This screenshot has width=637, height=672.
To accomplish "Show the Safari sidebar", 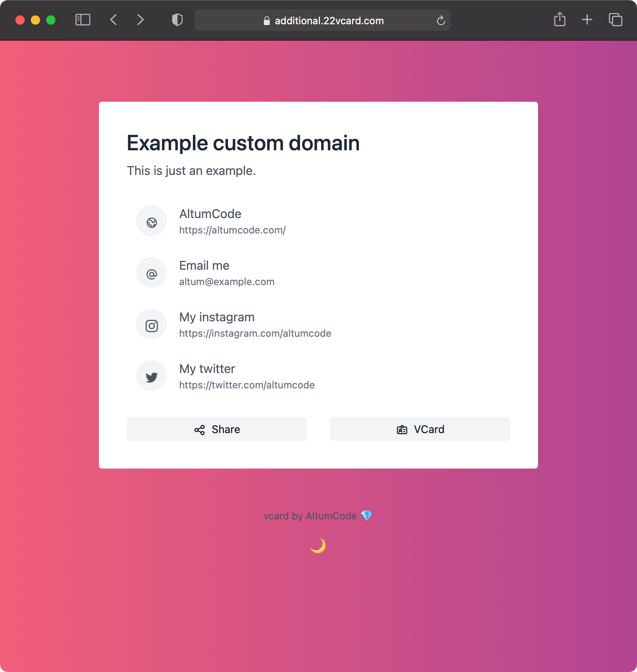I will tap(83, 20).
